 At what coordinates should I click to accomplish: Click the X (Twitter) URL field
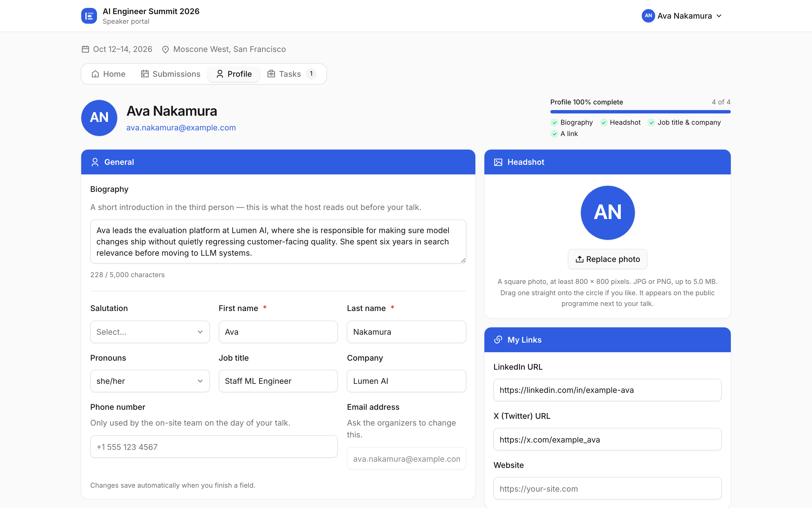pyautogui.click(x=607, y=439)
